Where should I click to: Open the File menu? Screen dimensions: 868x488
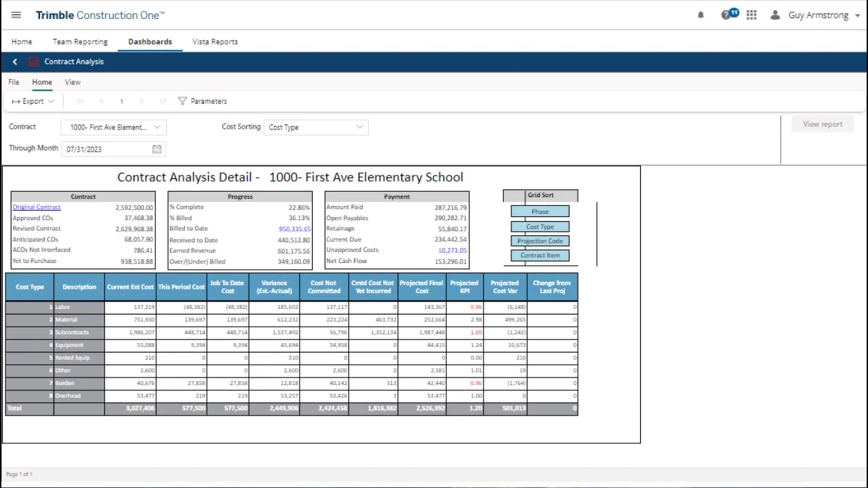(14, 82)
